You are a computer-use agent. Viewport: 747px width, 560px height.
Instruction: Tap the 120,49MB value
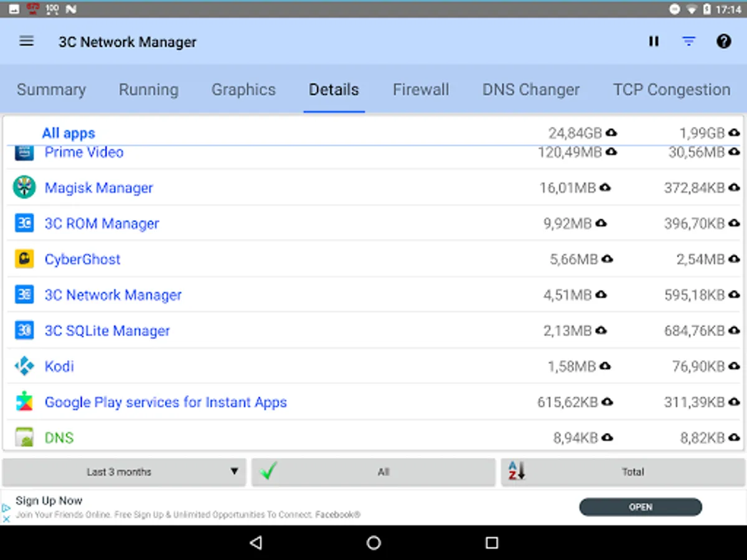tap(570, 152)
